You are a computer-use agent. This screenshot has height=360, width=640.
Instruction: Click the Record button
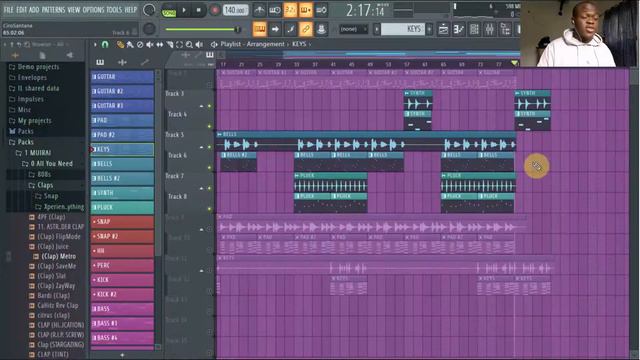pos(214,10)
